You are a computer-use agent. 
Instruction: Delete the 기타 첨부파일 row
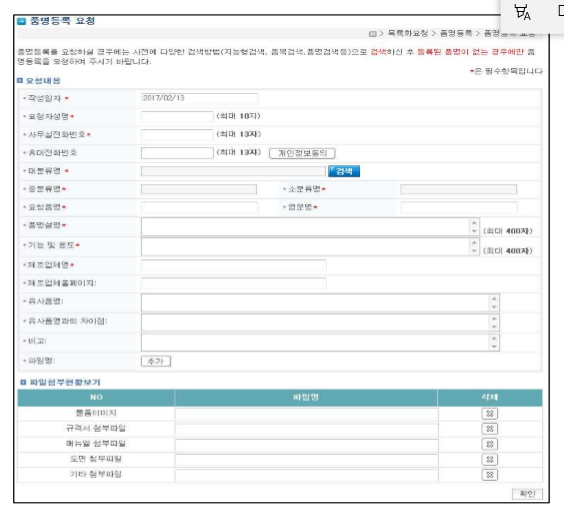click(x=490, y=475)
